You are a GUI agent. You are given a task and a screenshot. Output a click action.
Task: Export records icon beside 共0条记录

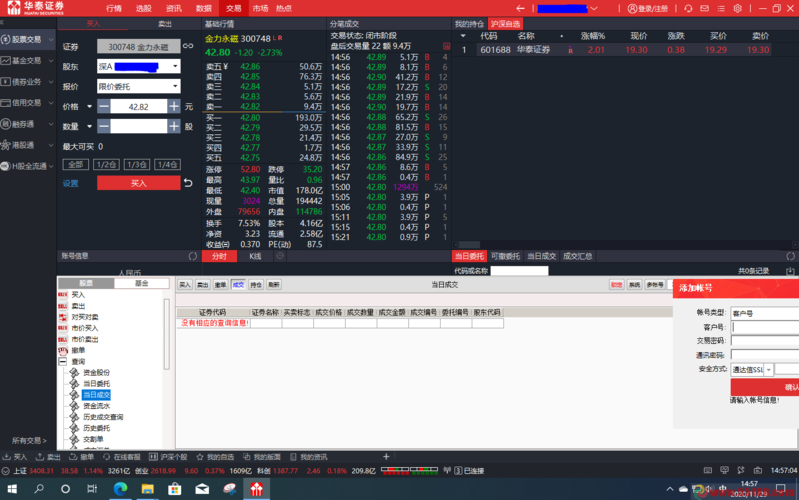point(790,271)
